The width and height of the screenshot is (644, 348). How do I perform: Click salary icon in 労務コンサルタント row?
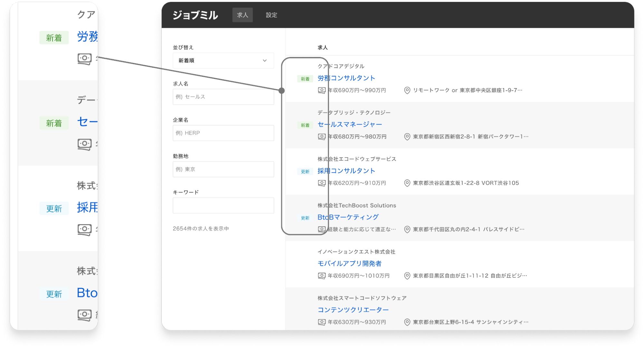(322, 90)
